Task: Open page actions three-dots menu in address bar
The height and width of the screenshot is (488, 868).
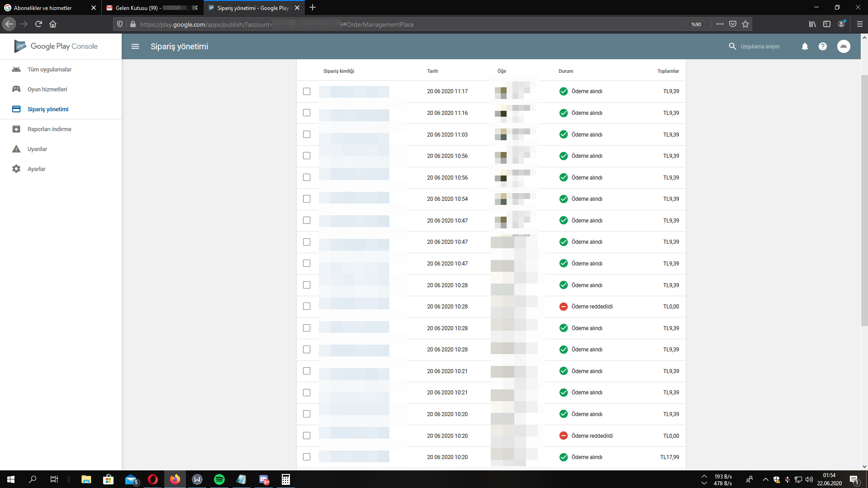Action: (720, 24)
